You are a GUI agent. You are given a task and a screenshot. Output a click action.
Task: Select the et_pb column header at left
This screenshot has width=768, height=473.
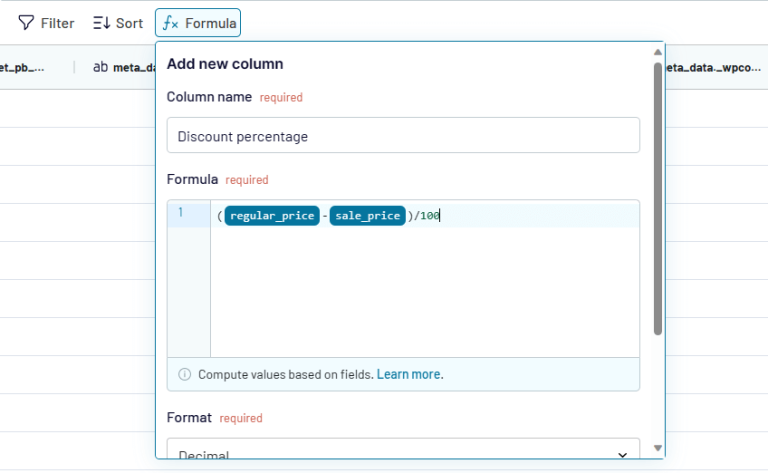25,68
